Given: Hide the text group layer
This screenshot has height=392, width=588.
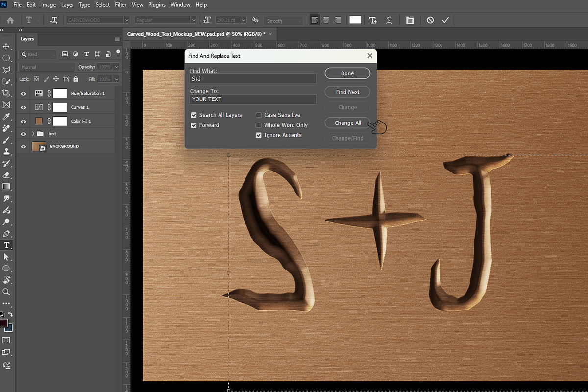Looking at the screenshot, I should coord(24,134).
